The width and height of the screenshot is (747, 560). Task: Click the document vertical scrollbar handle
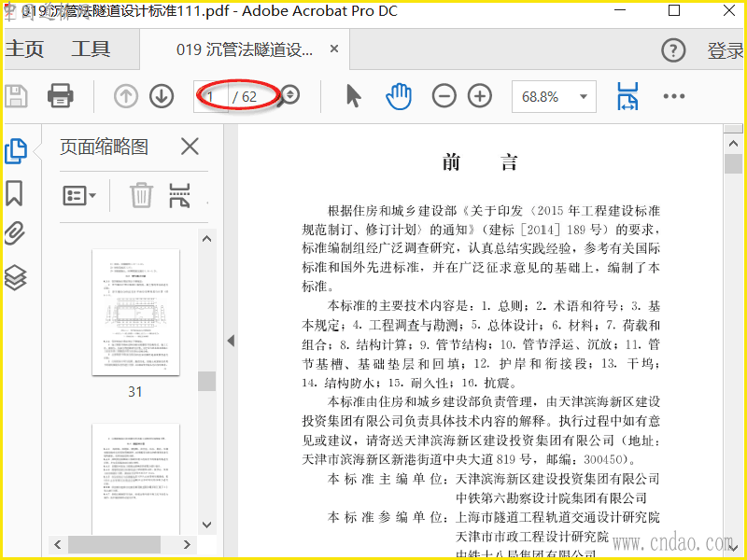tap(733, 163)
